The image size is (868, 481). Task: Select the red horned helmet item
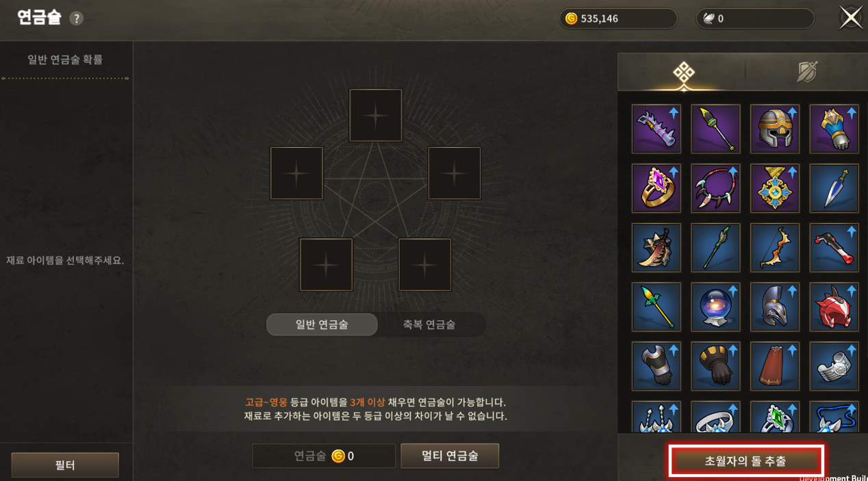tap(834, 307)
